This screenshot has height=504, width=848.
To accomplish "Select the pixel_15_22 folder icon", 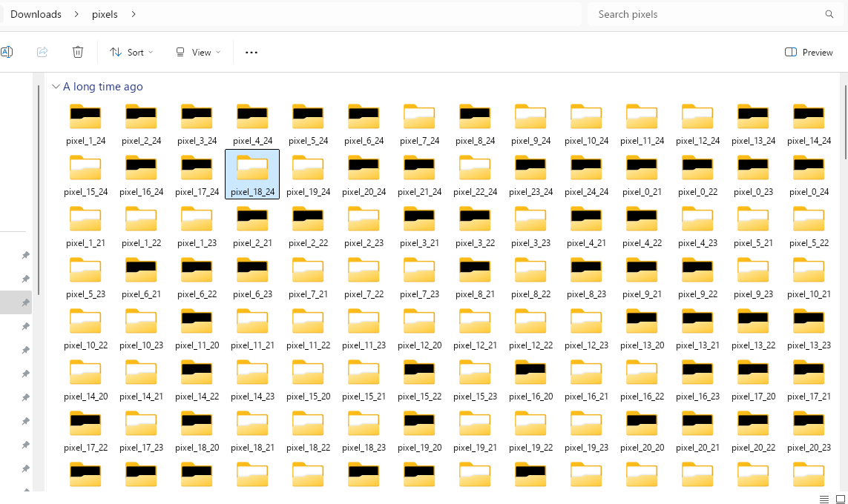I will [419, 372].
